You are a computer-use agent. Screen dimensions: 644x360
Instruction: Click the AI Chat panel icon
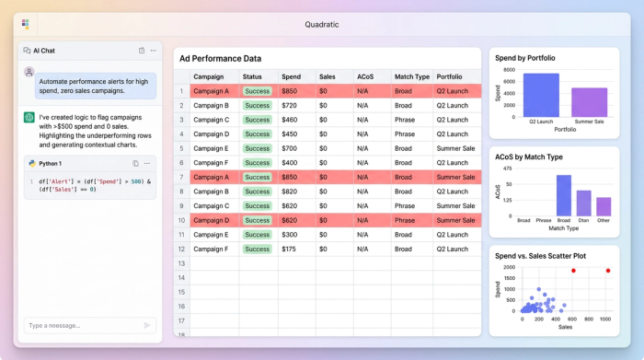click(27, 51)
